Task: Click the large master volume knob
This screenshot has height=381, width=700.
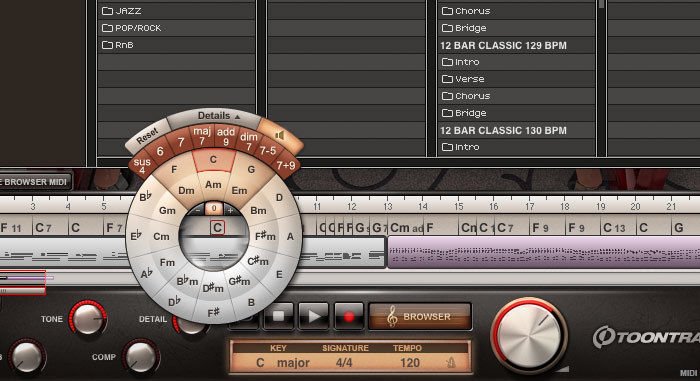Action: click(x=529, y=335)
